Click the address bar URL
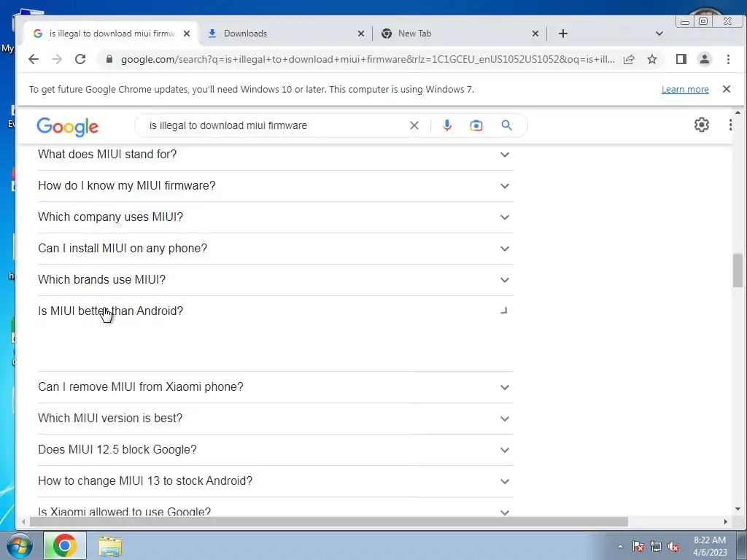The height and width of the screenshot is (560, 747). [368, 60]
